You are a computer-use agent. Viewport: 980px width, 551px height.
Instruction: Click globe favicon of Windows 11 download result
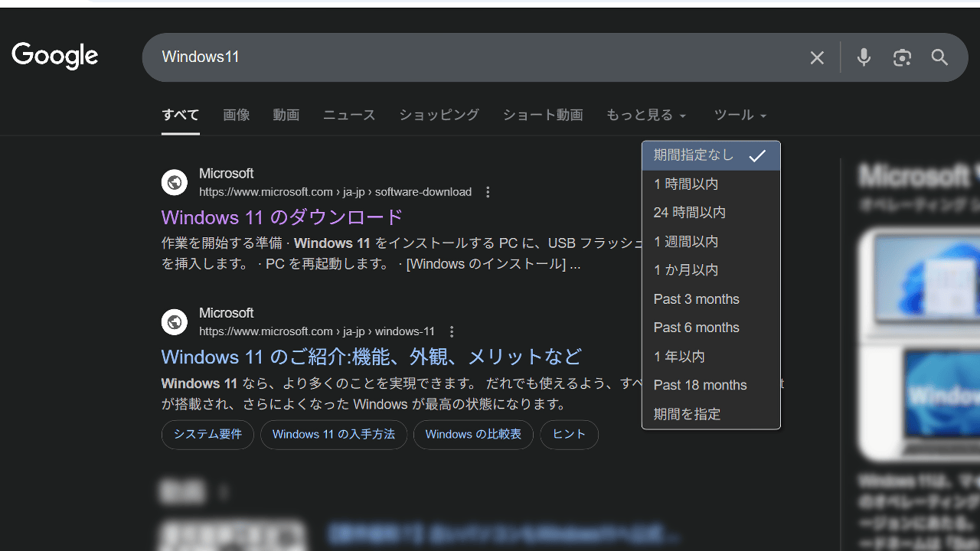[175, 182]
